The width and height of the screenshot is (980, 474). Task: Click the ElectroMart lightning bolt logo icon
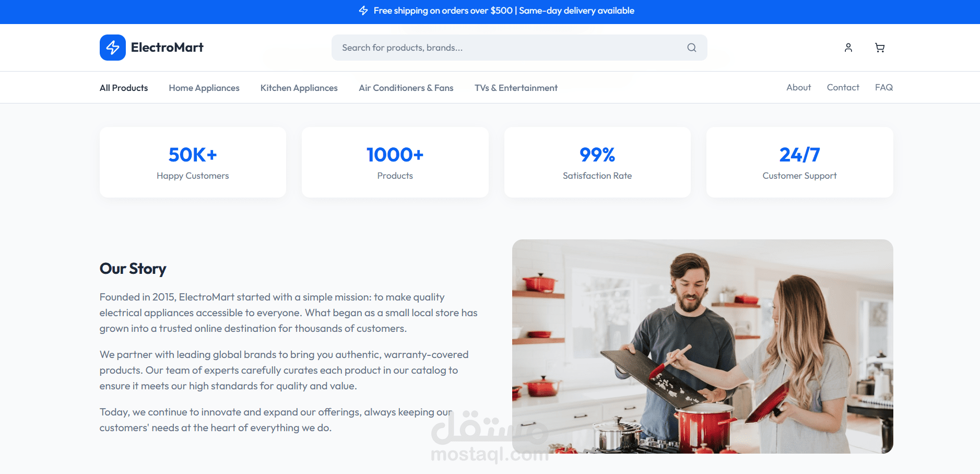tap(113, 48)
